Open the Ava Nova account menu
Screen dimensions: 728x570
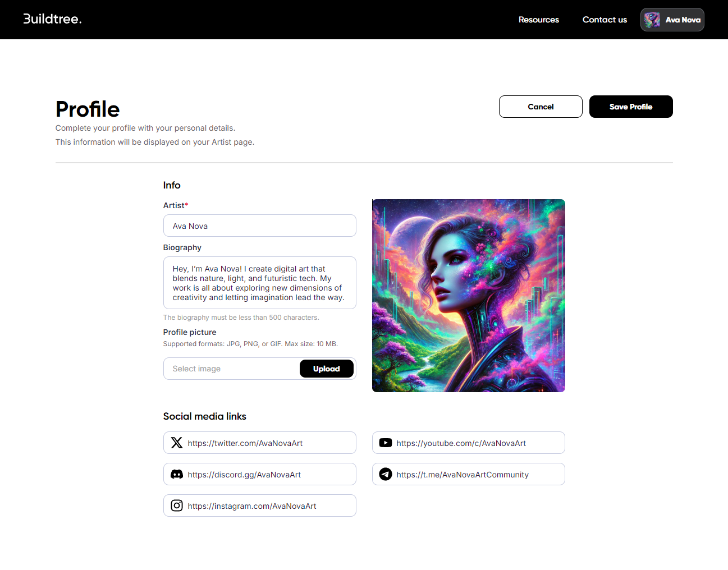[x=683, y=20]
